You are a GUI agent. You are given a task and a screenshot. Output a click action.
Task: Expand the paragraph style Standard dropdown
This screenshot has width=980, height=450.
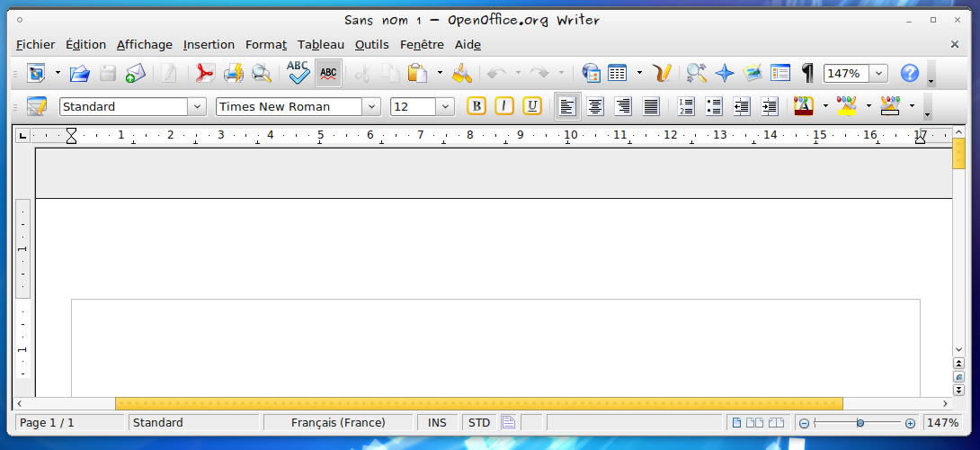(x=198, y=106)
